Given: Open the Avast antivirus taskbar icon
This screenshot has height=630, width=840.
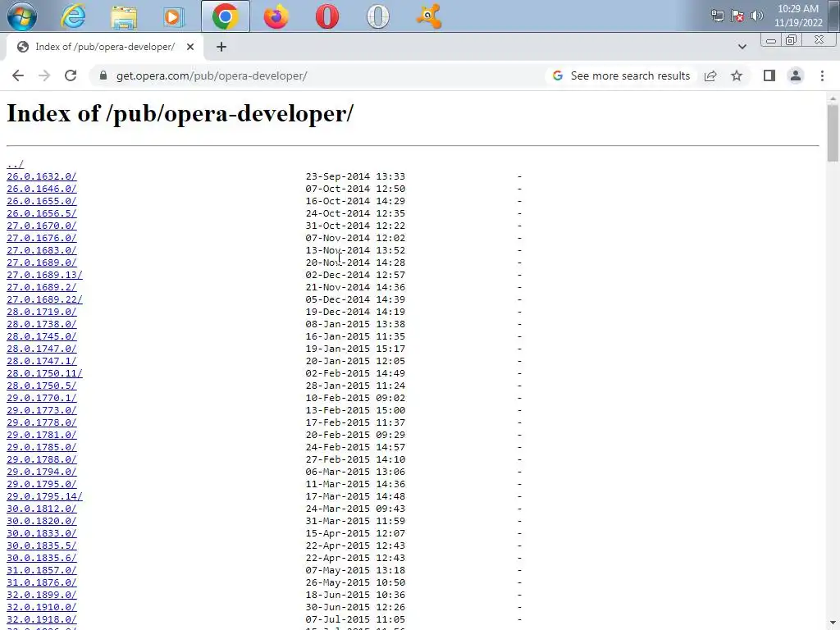Looking at the screenshot, I should pos(429,16).
